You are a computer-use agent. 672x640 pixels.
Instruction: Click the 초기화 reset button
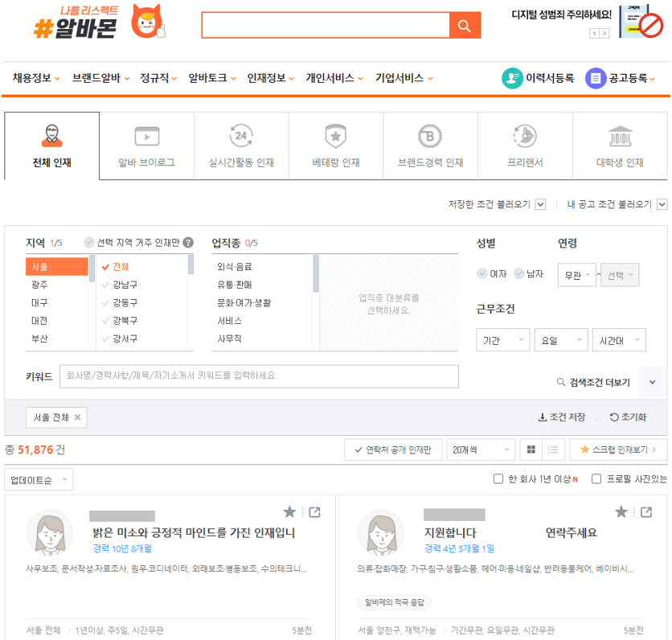coord(629,417)
